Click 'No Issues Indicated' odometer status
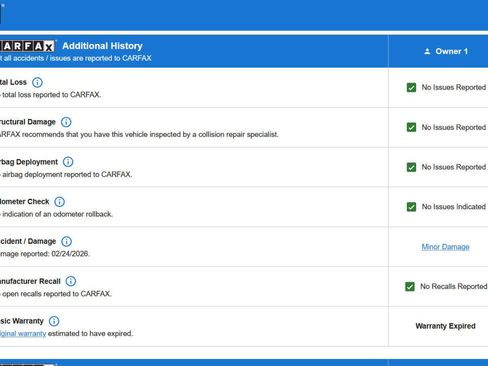Image resolution: width=488 pixels, height=366 pixels. pyautogui.click(x=454, y=207)
